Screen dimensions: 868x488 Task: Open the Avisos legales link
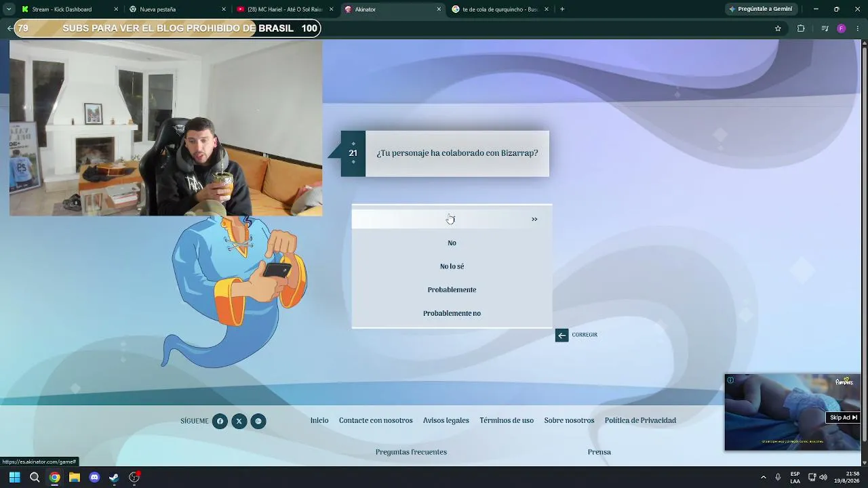446,421
